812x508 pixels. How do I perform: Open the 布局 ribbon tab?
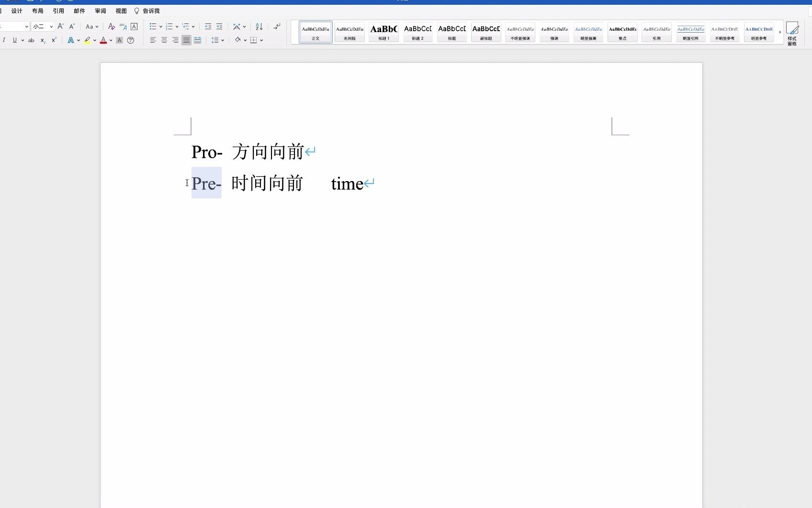pyautogui.click(x=38, y=11)
